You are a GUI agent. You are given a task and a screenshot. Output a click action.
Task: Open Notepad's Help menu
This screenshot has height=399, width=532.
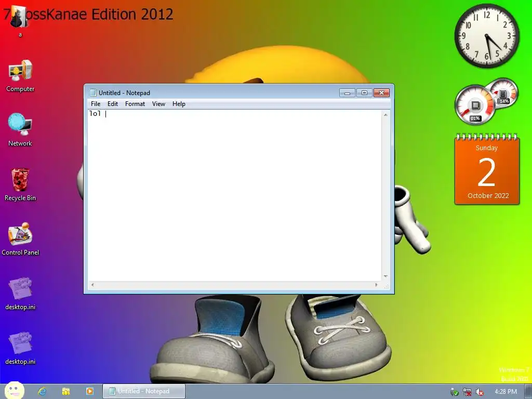tap(179, 104)
